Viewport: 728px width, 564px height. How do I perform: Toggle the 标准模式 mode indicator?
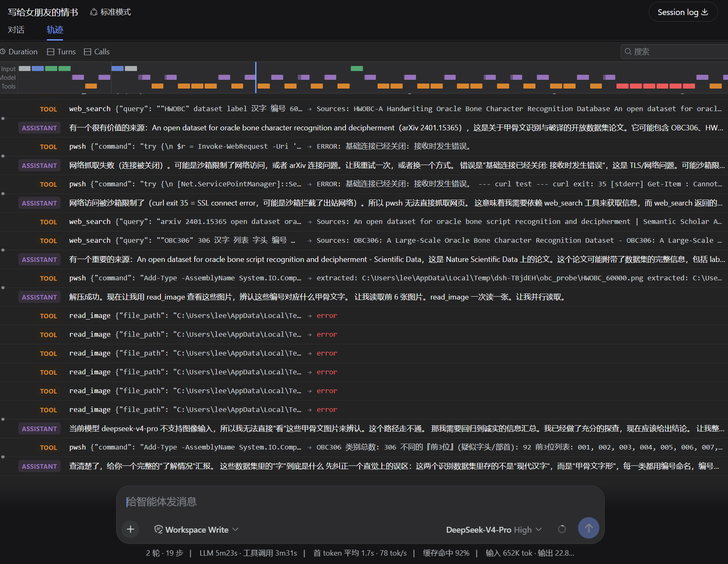pyautogui.click(x=110, y=12)
